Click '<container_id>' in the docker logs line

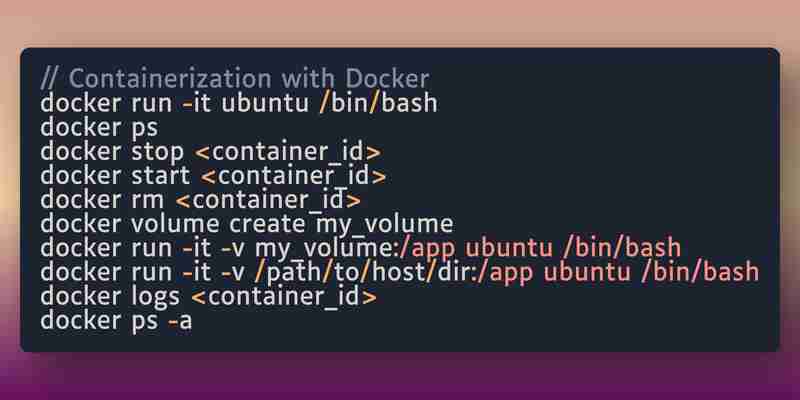click(285, 296)
